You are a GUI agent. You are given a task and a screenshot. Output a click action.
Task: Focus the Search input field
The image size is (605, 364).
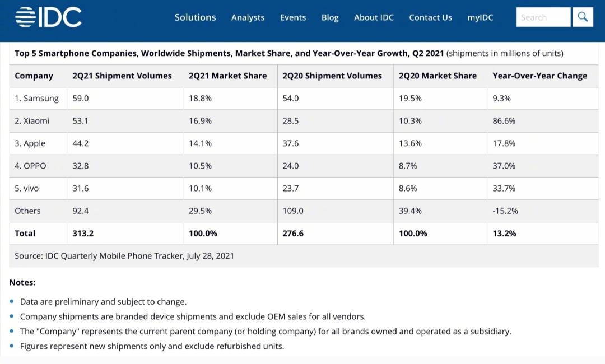coord(543,17)
